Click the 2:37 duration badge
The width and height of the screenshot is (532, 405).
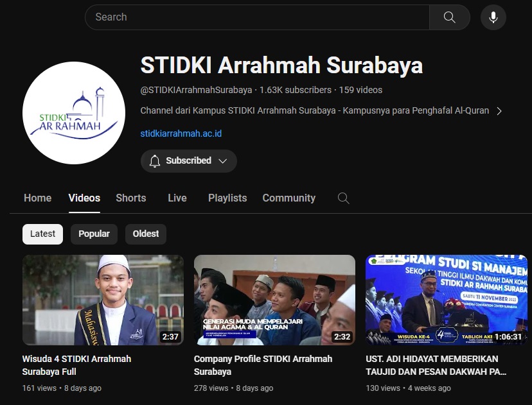170,337
